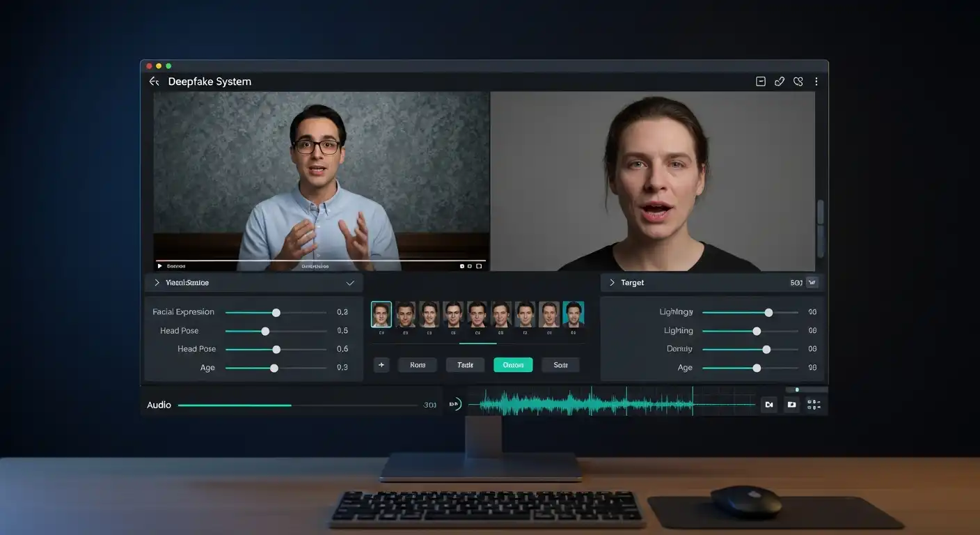Click the plus icon to add a face

coord(381,365)
